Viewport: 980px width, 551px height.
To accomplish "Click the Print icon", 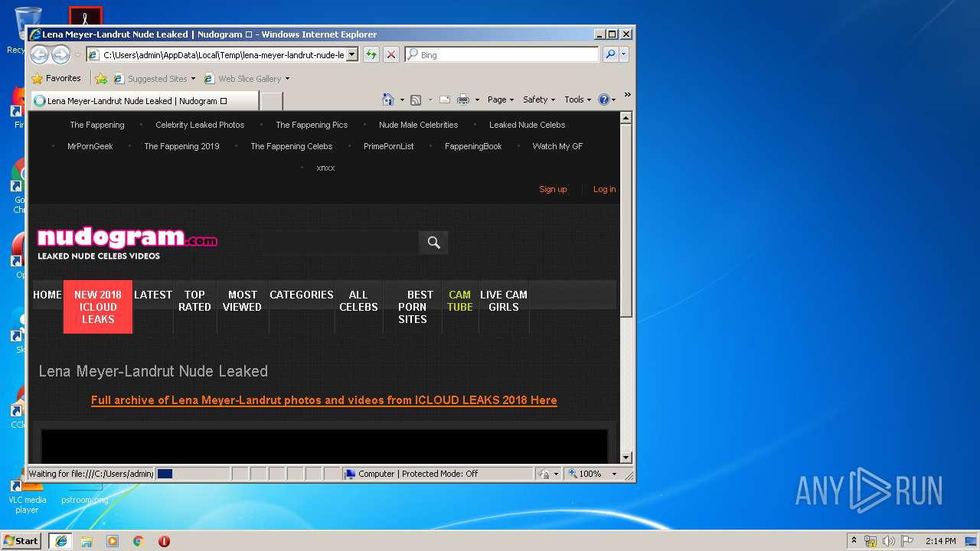I will click(x=463, y=99).
